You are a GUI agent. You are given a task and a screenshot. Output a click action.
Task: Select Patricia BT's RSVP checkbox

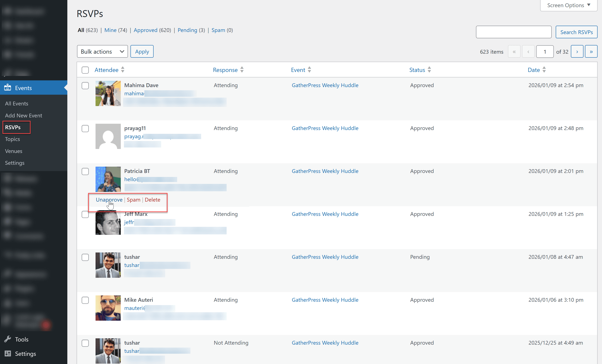point(85,171)
